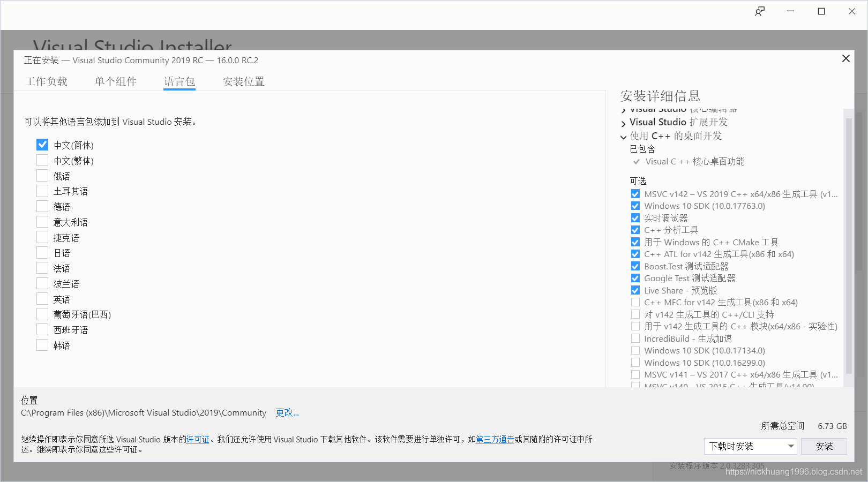The height and width of the screenshot is (482, 868).
Task: Click the feedback icon in the title bar
Action: 760,11
